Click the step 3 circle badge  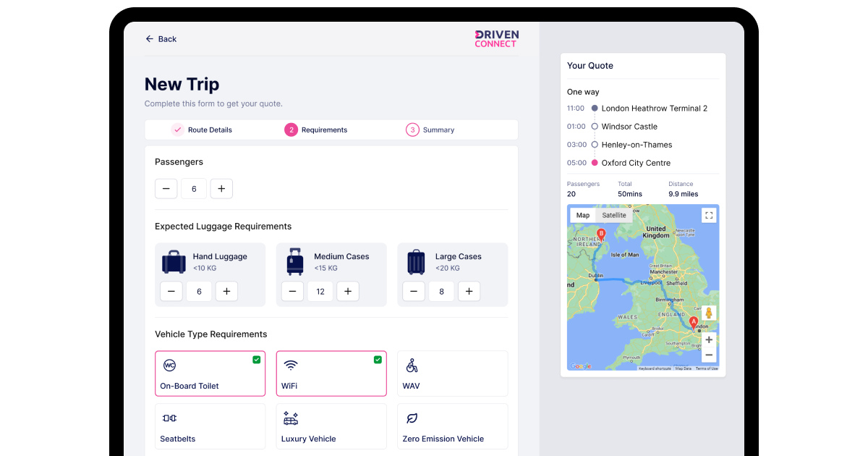[x=412, y=130]
